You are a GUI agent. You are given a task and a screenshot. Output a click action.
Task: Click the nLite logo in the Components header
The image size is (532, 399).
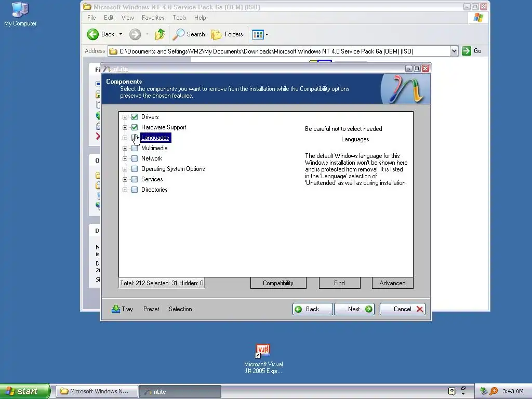pyautogui.click(x=405, y=89)
